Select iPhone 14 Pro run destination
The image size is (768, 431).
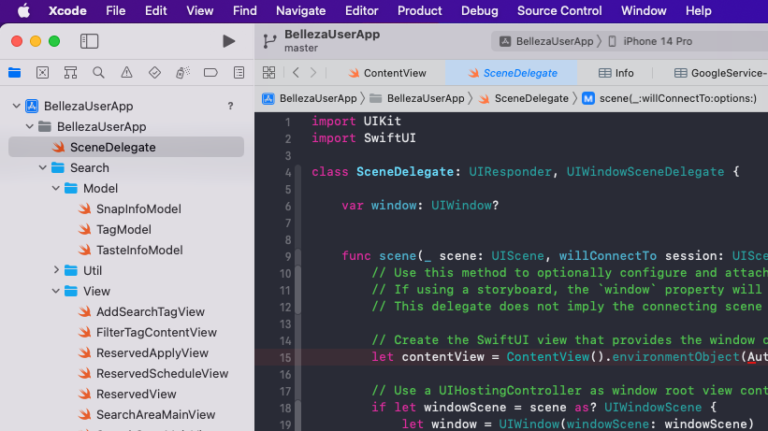[x=656, y=41]
